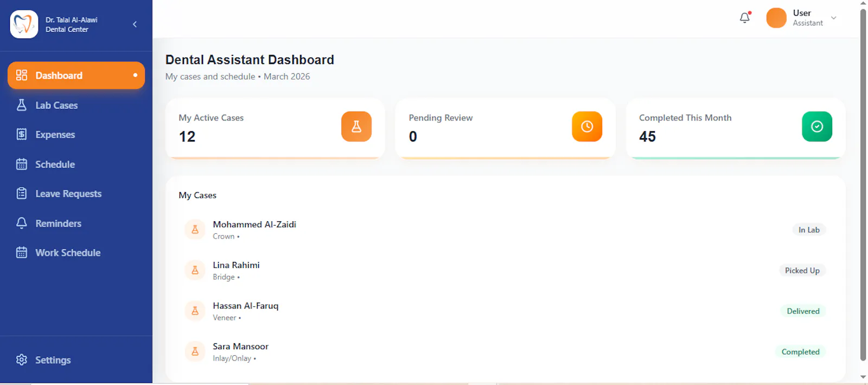
Task: Click the Completed status badge
Action: coord(800,352)
